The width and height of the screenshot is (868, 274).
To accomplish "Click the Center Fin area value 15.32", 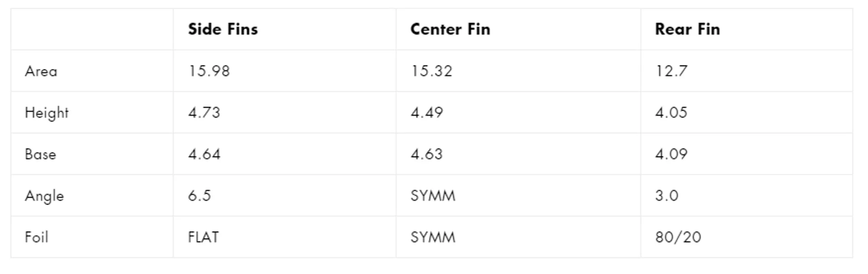I will (x=431, y=71).
